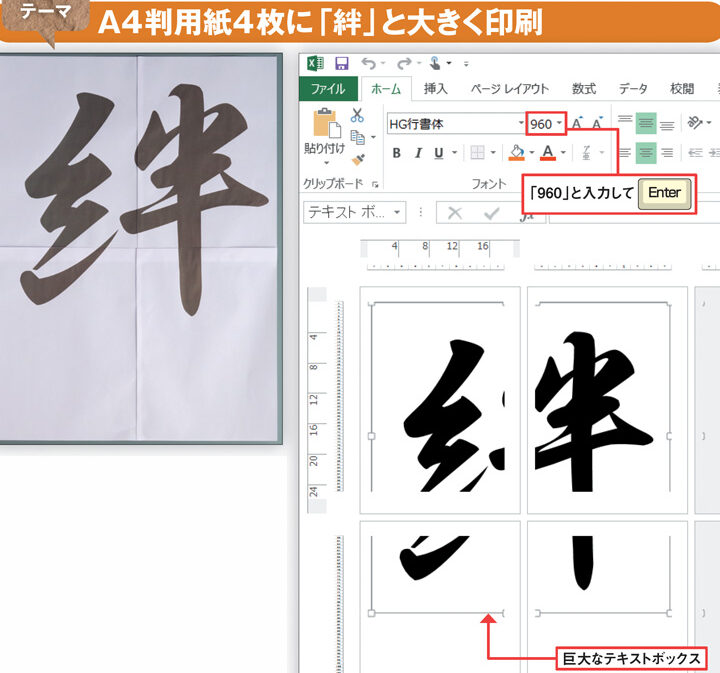Expand the 貼り付け paste options arrow

(326, 163)
